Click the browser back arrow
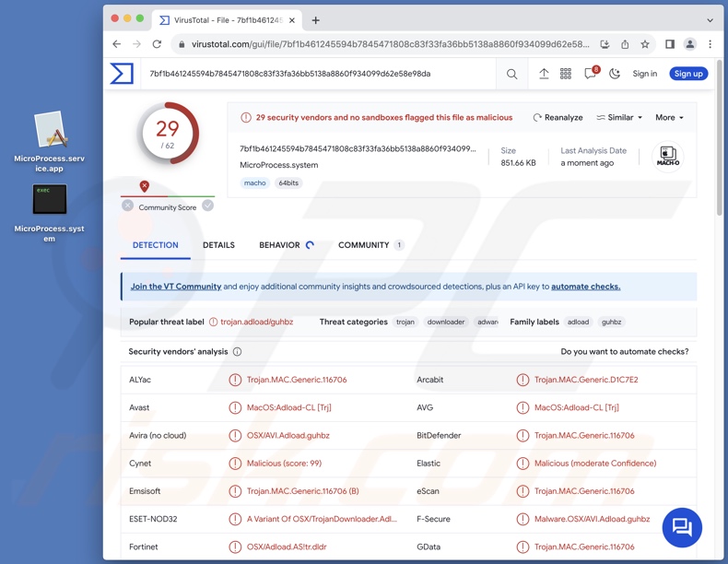Screen dimensions: 728x564 click(116, 44)
